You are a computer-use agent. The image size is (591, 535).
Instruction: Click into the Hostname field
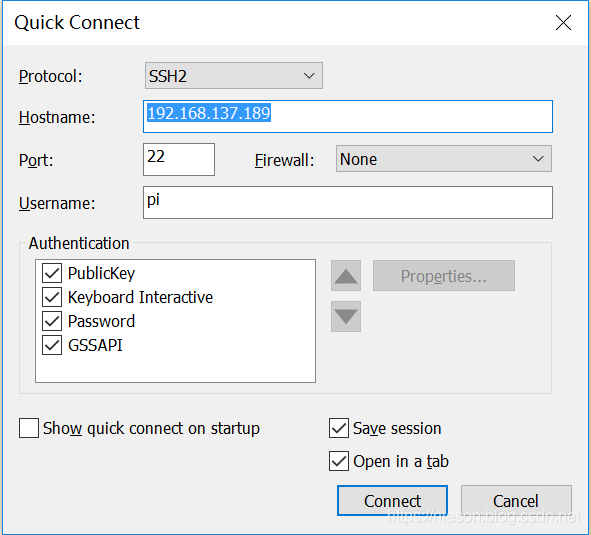pyautogui.click(x=348, y=117)
